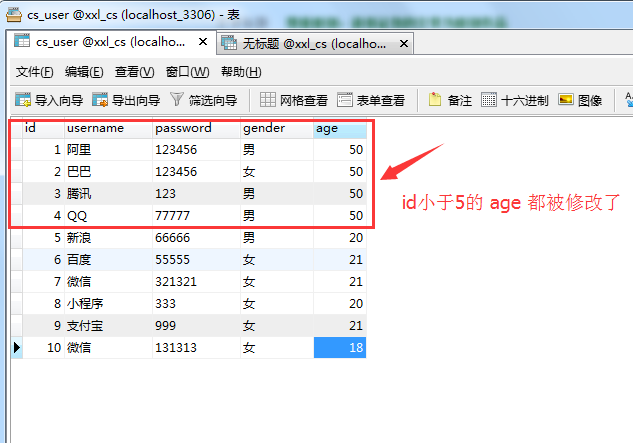Switch to the 无标题 @xxl_cs tab
This screenshot has height=443, width=633.
pos(314,43)
